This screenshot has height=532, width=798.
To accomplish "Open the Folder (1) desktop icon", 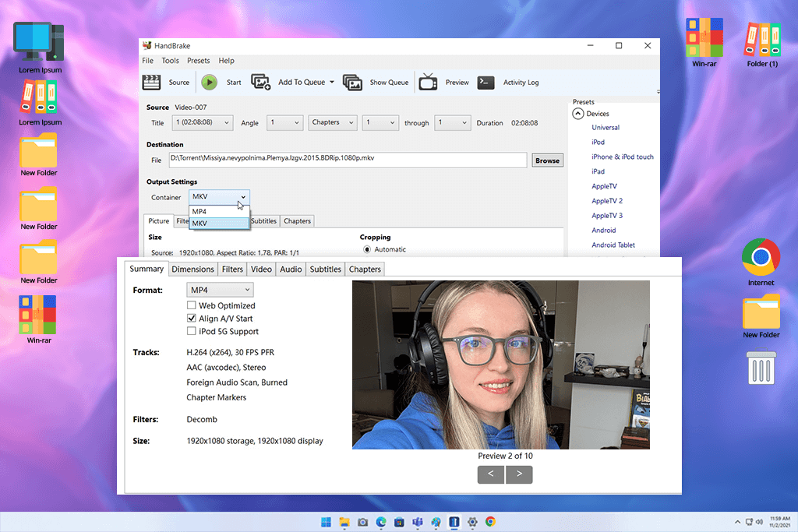I will (762, 39).
